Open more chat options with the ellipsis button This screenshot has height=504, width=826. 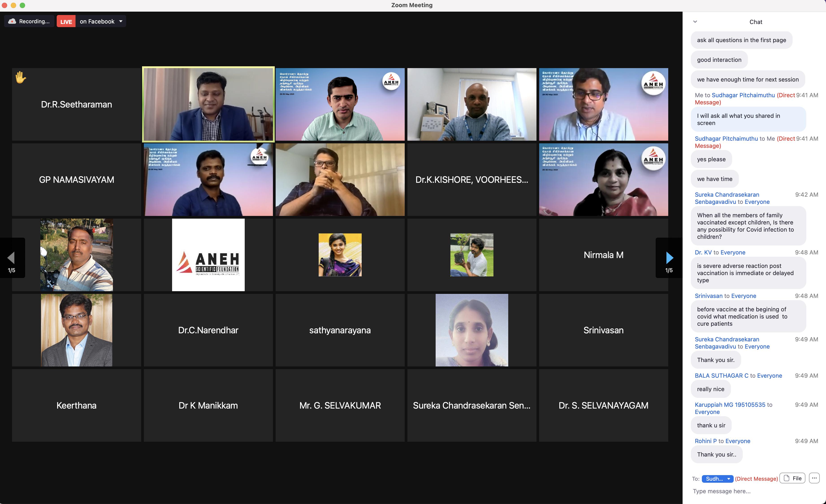[814, 478]
